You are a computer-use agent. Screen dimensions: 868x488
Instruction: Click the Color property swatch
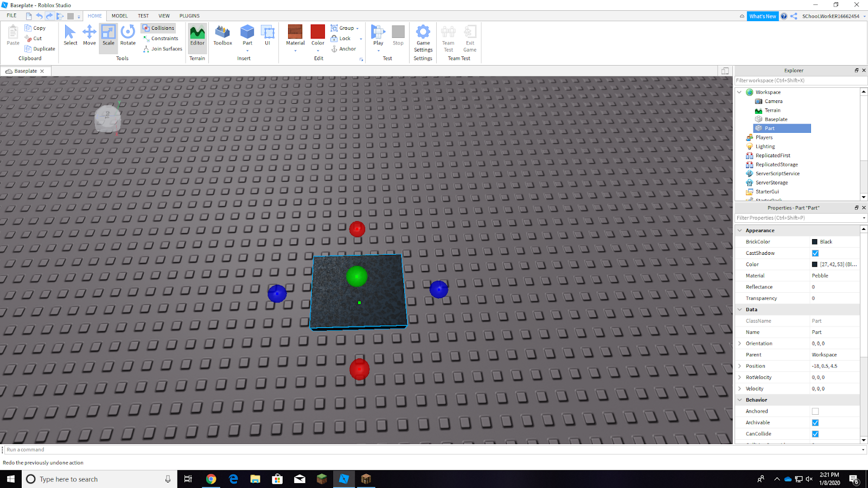[814, 265]
